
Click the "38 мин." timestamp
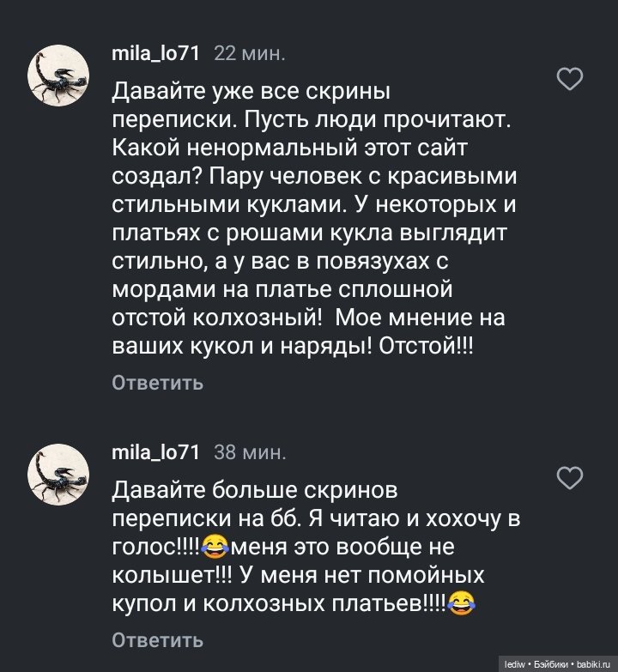coord(250,452)
